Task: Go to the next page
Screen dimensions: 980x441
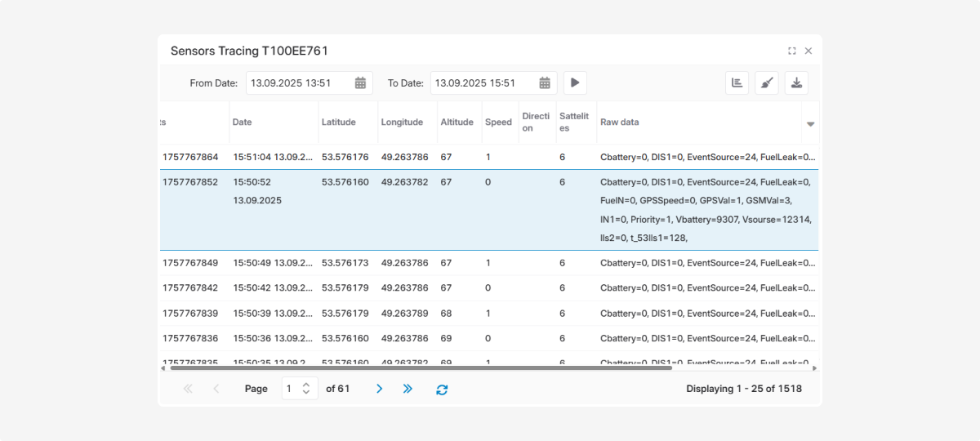Action: coord(379,389)
